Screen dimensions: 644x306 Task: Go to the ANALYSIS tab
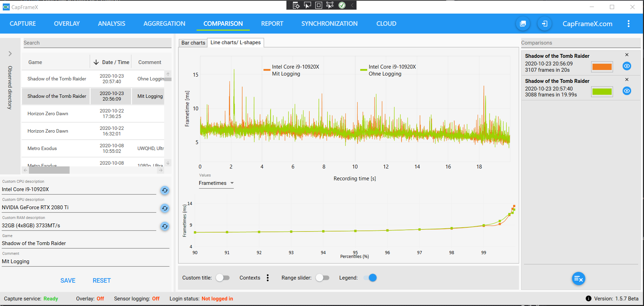click(112, 24)
